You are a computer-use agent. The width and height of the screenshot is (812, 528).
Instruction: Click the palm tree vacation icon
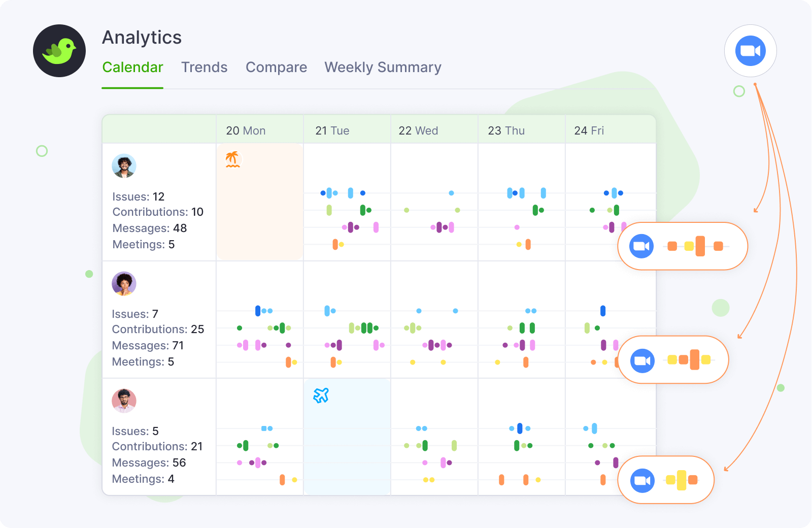point(232,159)
